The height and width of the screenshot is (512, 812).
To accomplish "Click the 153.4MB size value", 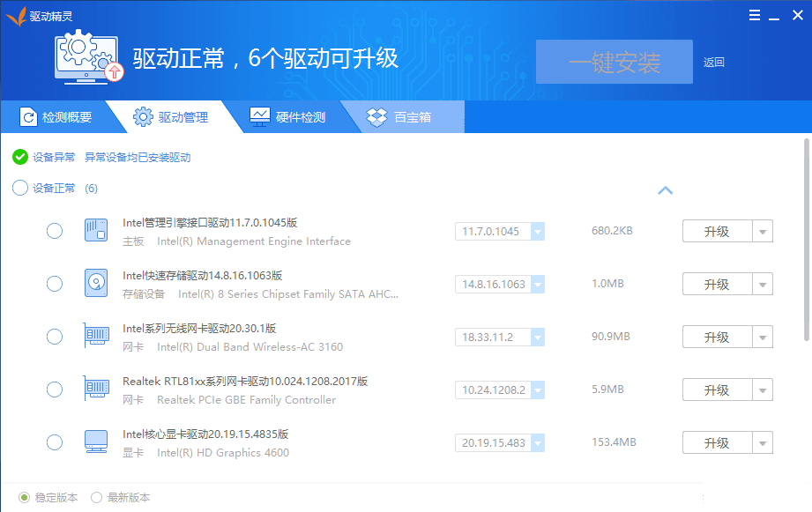I will [614, 442].
